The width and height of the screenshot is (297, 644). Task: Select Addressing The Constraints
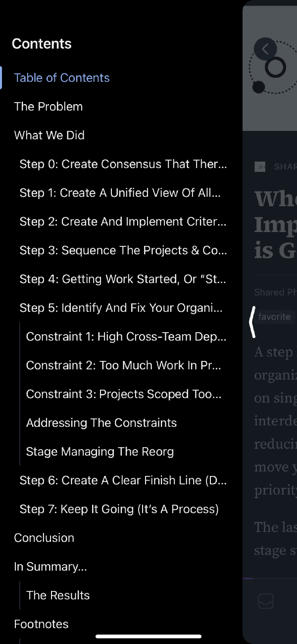(x=101, y=423)
